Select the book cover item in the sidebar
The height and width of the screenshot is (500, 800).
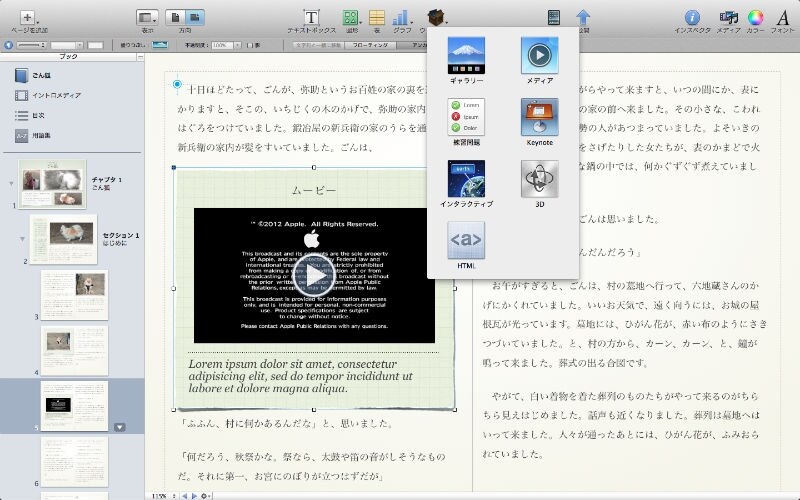pos(32,75)
